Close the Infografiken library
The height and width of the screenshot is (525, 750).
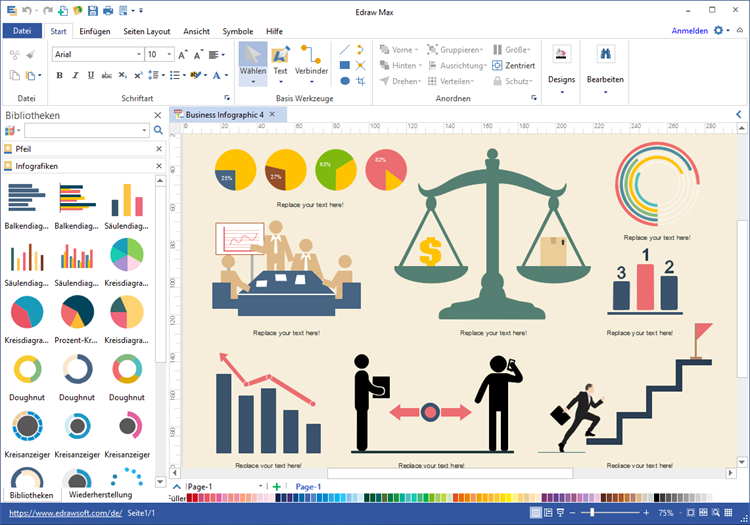click(x=159, y=166)
